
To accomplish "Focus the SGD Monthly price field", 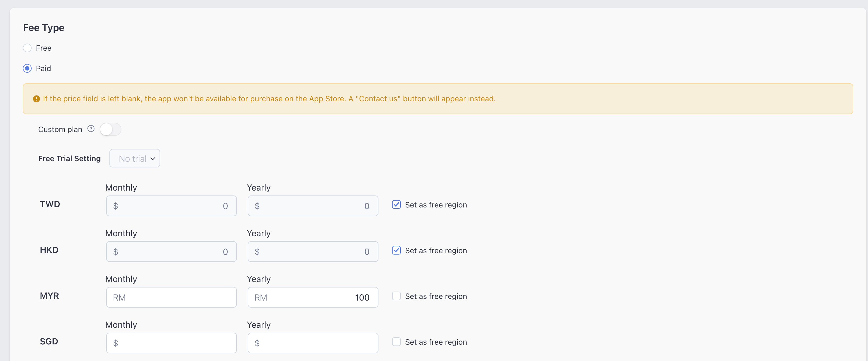I will 171,343.
